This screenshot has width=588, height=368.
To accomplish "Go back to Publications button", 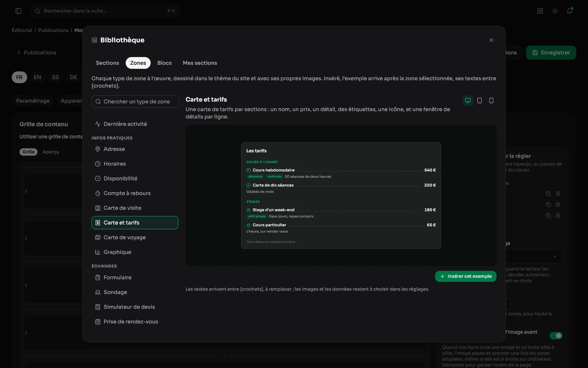I will point(36,53).
